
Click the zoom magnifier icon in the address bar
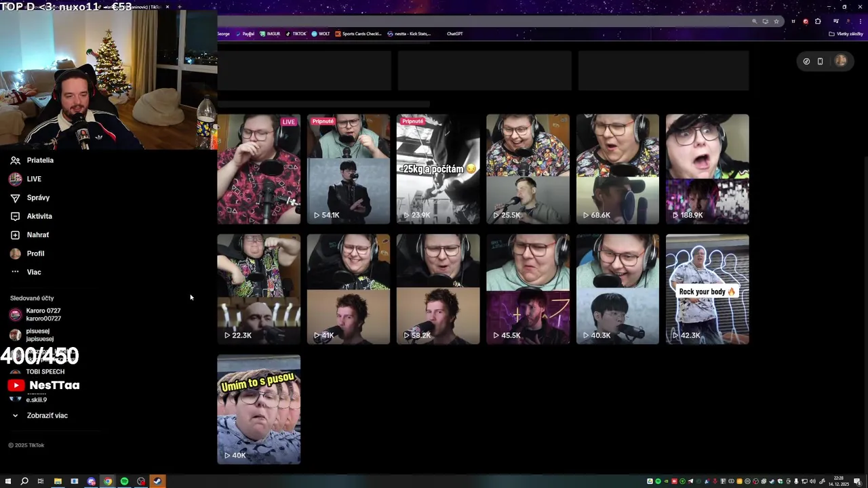(754, 21)
